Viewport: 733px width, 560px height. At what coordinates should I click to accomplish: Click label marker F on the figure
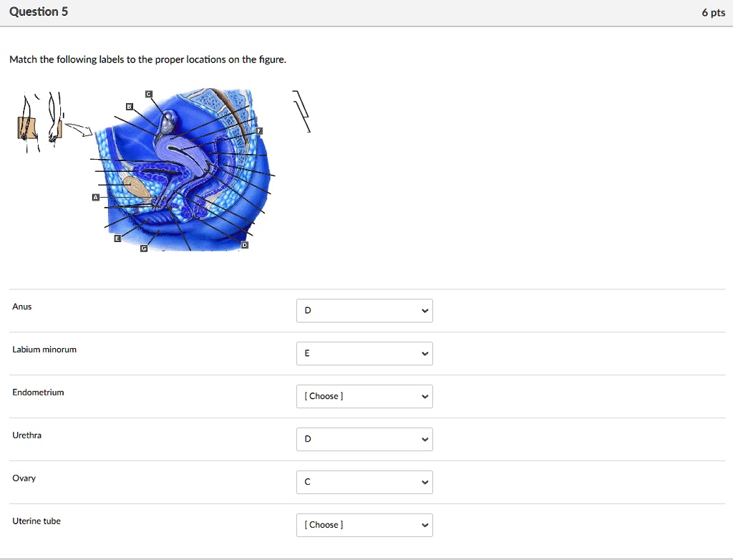[260, 131]
